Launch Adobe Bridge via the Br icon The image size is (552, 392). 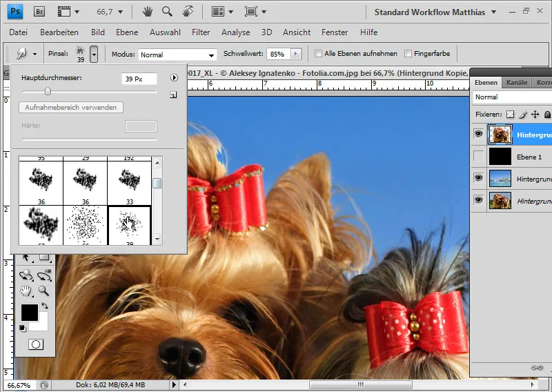tap(39, 12)
